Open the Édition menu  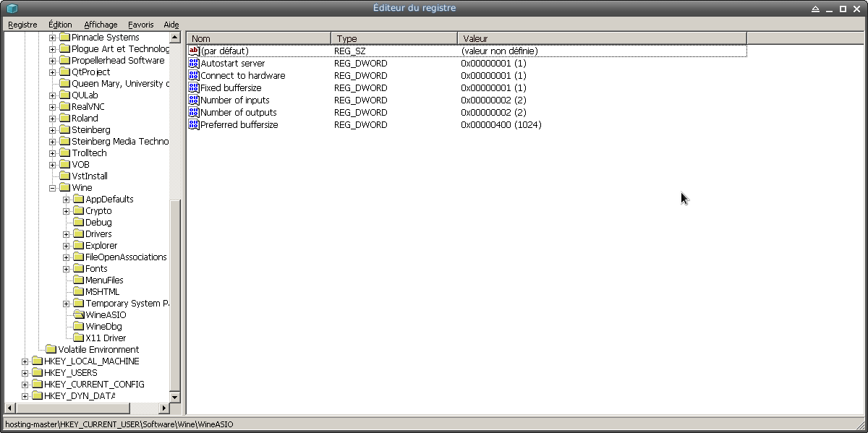pos(60,25)
